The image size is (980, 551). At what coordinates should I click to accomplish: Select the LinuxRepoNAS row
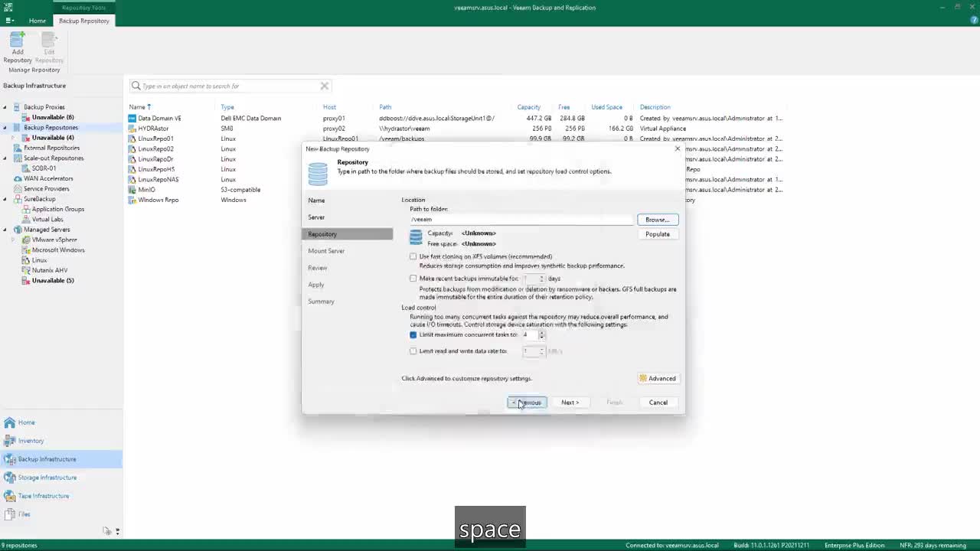tap(158, 180)
